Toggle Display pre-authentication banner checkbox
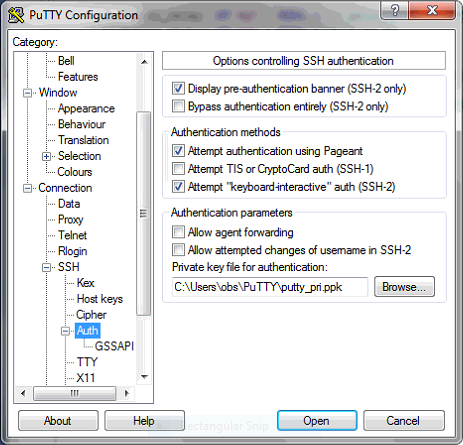463x445 pixels. 178,88
